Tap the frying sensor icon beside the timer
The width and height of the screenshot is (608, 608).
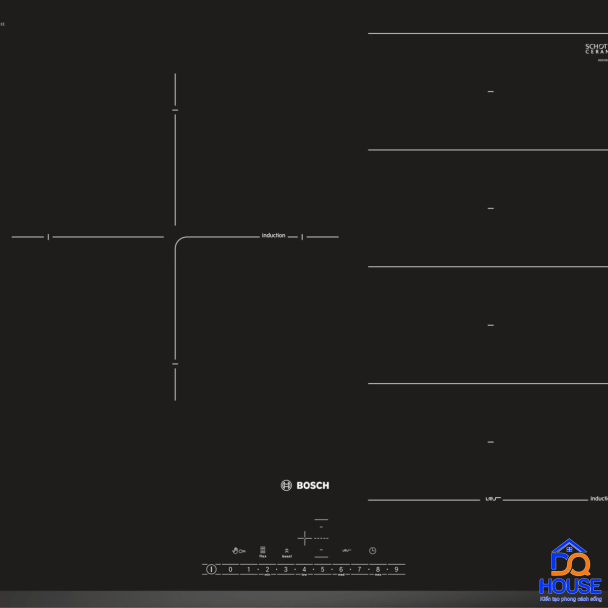tap(346, 550)
